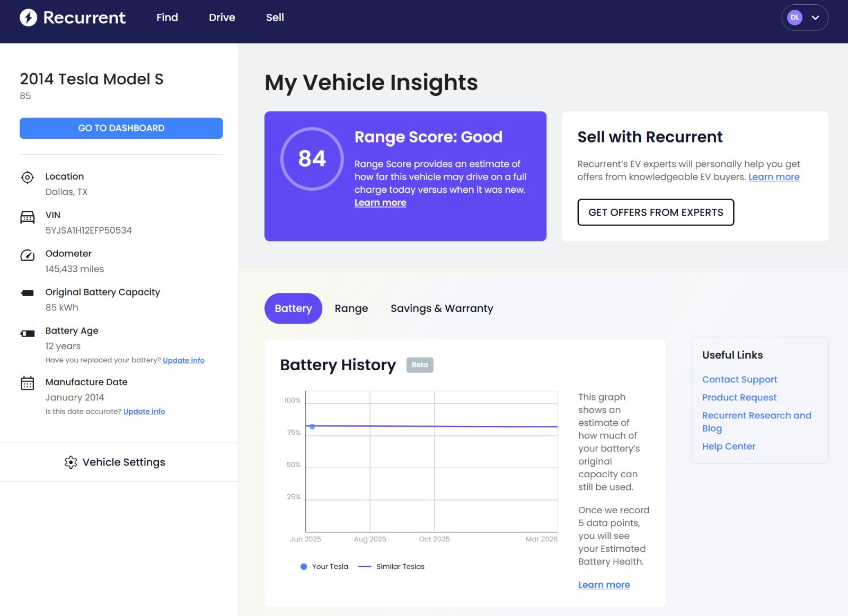Image resolution: width=848 pixels, height=616 pixels.
Task: Open the Contact Support link
Action: click(739, 379)
